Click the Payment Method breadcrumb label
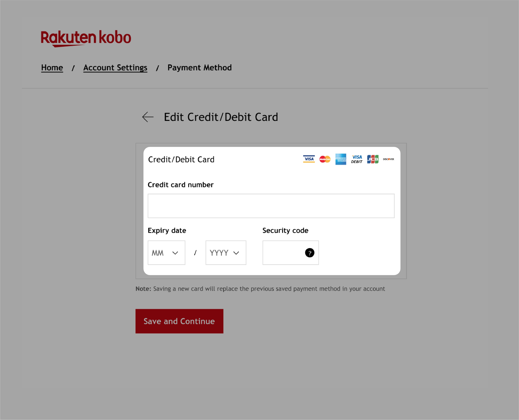Image resolution: width=519 pixels, height=420 pixels. pyautogui.click(x=199, y=67)
